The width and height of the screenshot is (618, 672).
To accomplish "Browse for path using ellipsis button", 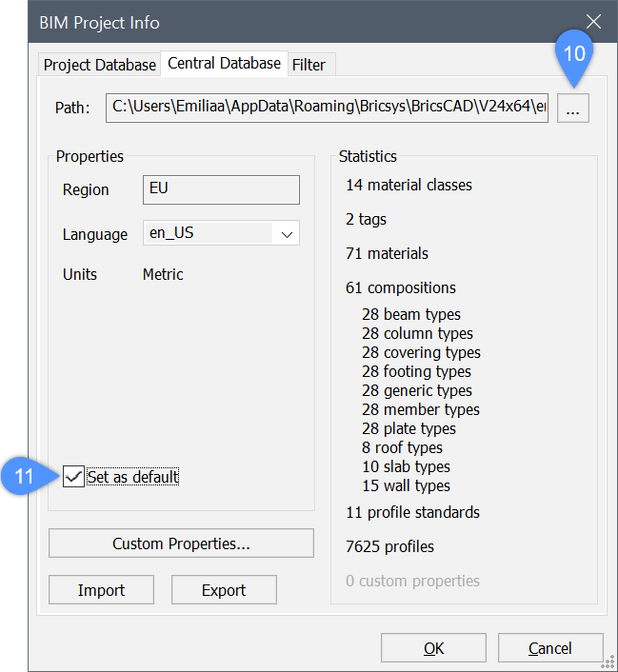I will pos(572,109).
